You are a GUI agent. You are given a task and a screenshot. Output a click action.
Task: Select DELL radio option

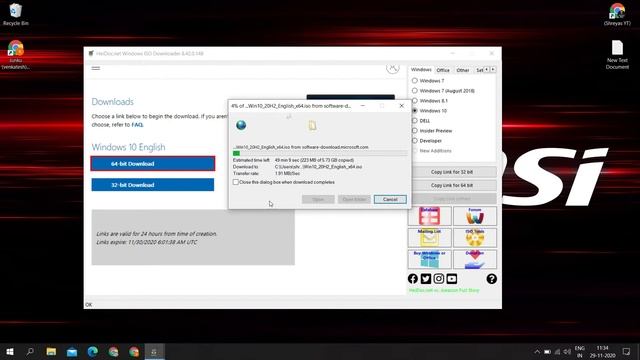pos(421,121)
